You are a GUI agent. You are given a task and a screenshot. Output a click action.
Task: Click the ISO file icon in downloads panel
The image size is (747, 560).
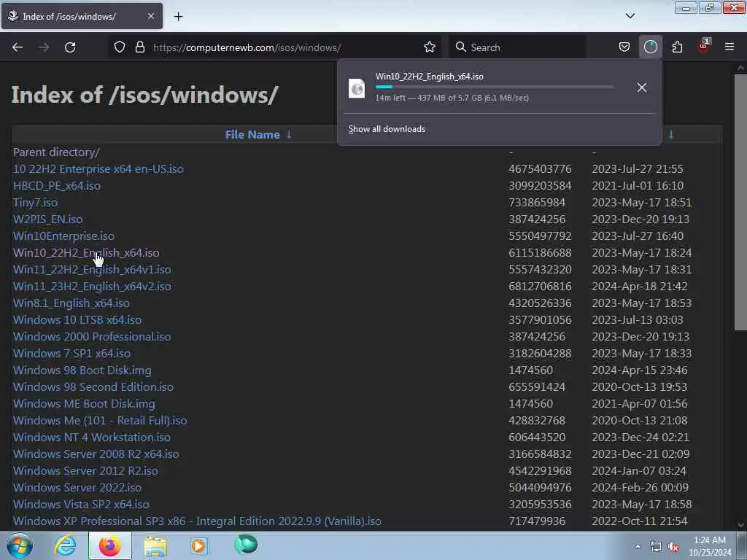[357, 88]
